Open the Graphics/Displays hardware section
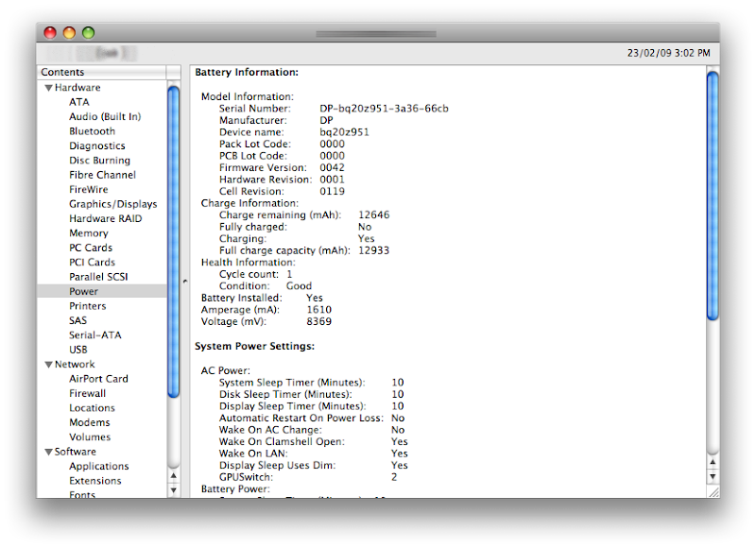The image size is (756, 548). [112, 204]
